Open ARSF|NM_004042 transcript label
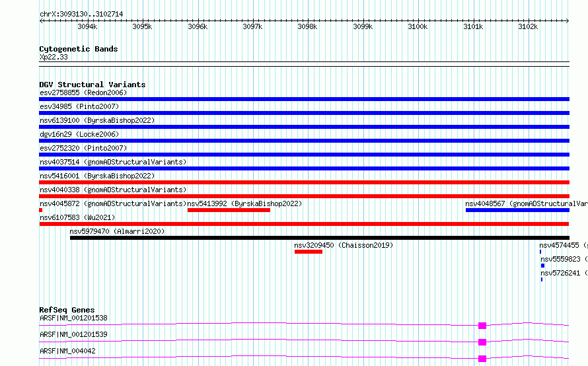588x366 pixels. (x=67, y=351)
